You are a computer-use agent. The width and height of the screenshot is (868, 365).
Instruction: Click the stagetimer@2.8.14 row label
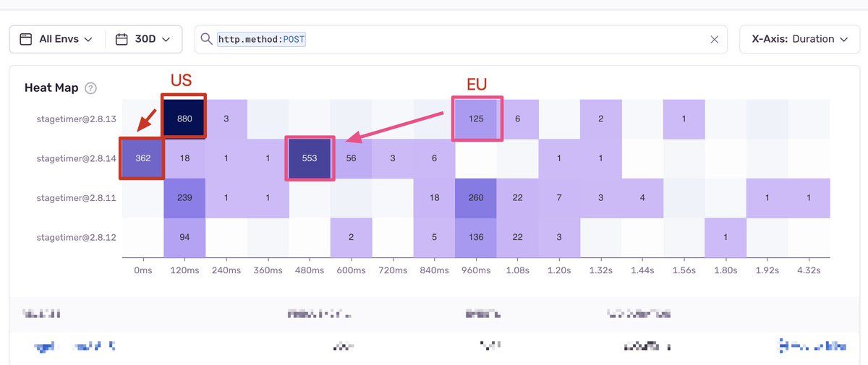77,158
